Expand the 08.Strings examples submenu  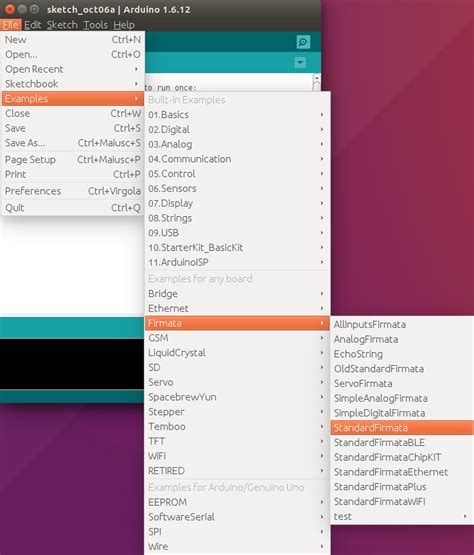(237, 218)
